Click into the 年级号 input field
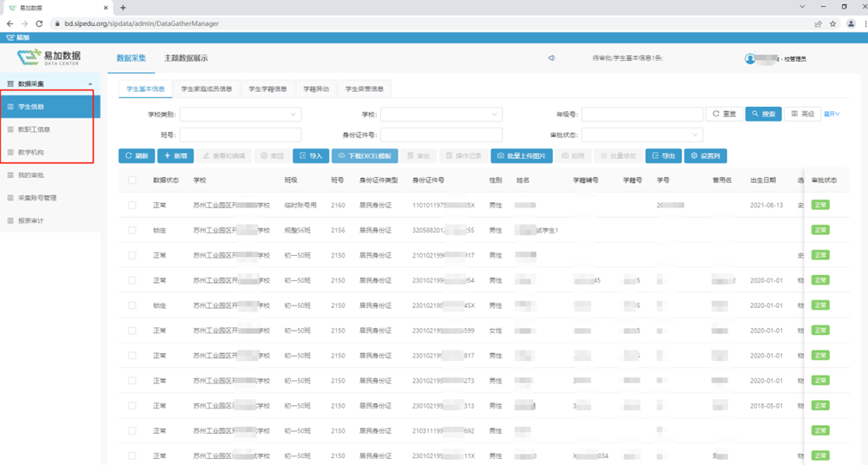 point(642,115)
